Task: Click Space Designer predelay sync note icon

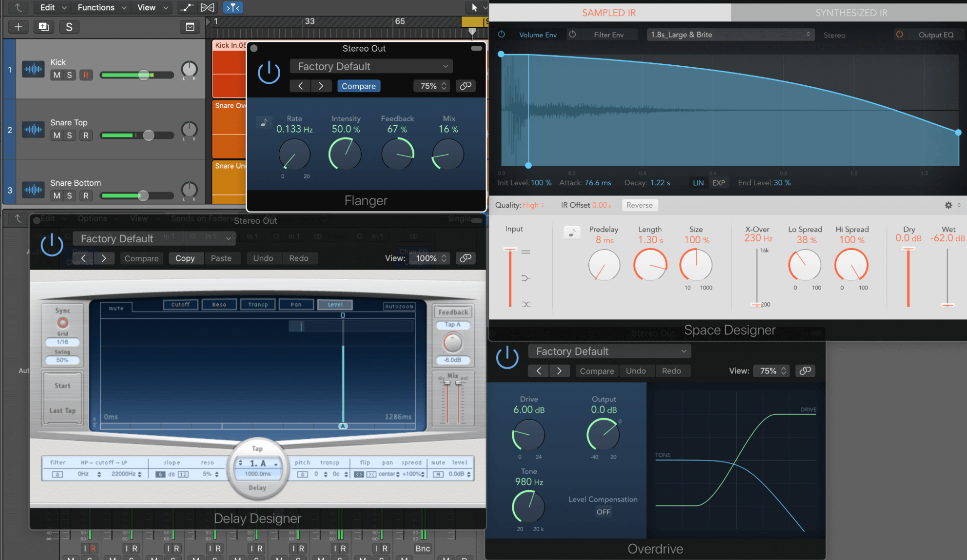Action: click(x=572, y=232)
